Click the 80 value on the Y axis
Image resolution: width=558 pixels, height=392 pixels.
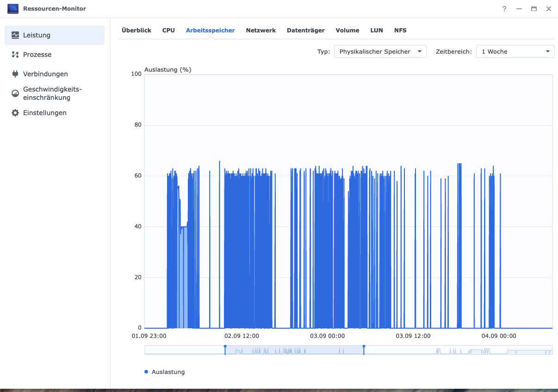137,125
